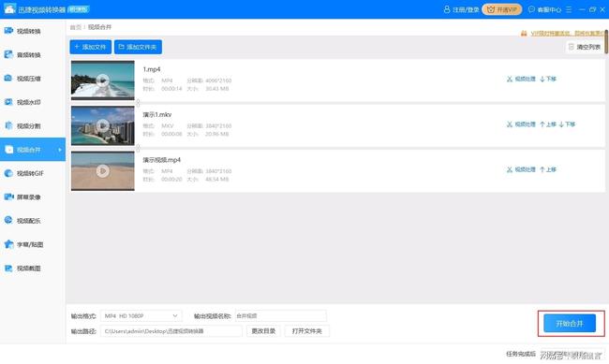The image size is (609, 364).
Task: Go to 首页 in the breadcrumb
Action: (x=76, y=27)
